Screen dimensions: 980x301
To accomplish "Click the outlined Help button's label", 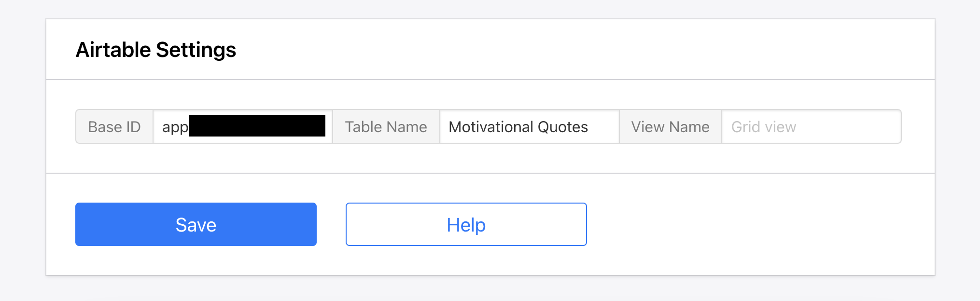I will click(466, 225).
